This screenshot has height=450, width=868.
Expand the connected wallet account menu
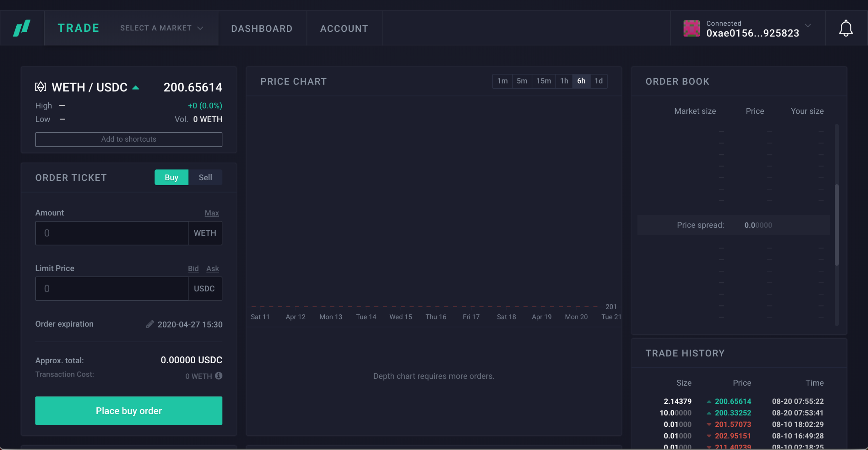[808, 26]
